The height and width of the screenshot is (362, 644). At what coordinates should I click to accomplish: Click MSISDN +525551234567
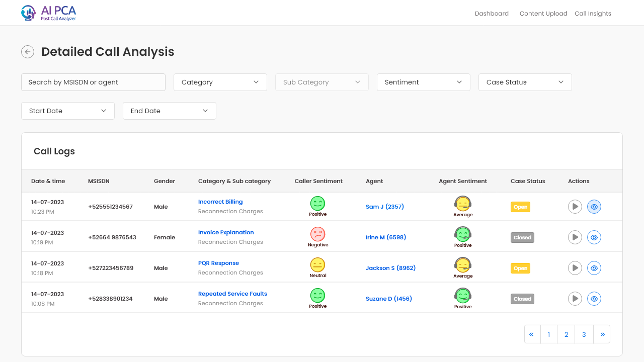[110, 207]
